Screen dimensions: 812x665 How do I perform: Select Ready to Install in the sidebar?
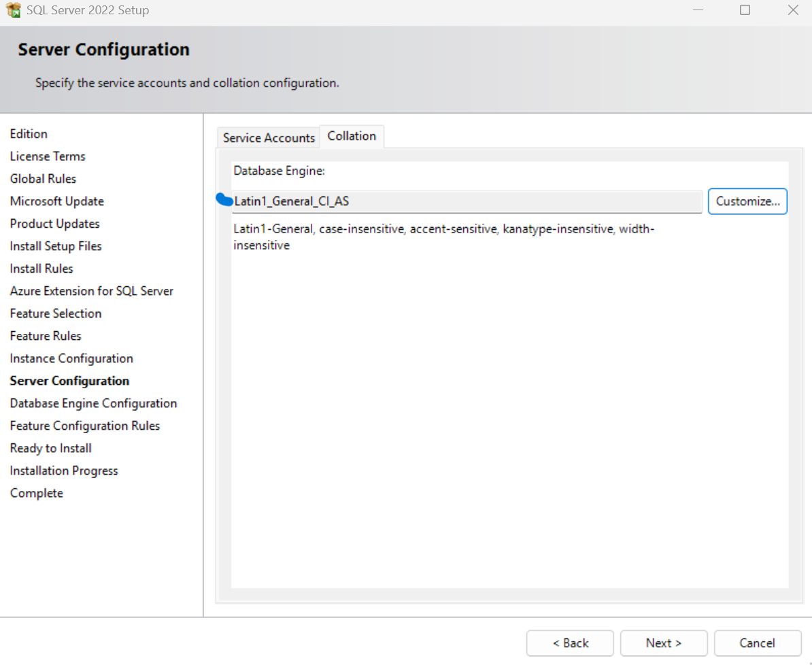(50, 447)
